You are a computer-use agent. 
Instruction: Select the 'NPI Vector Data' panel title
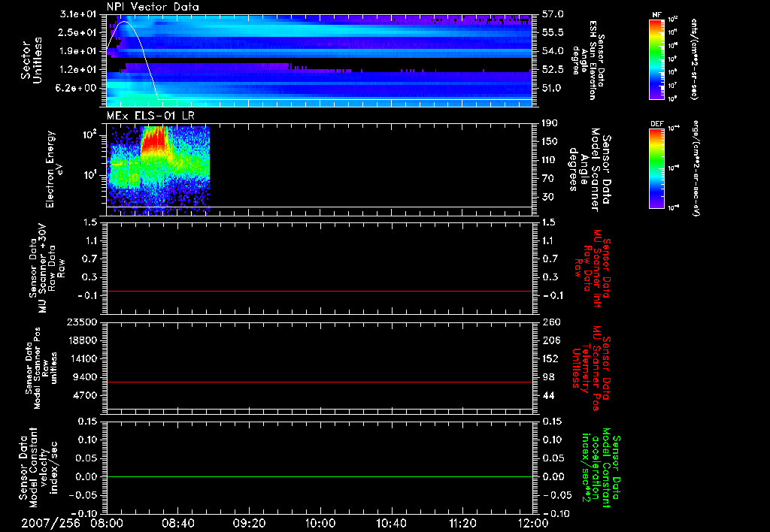153,7
